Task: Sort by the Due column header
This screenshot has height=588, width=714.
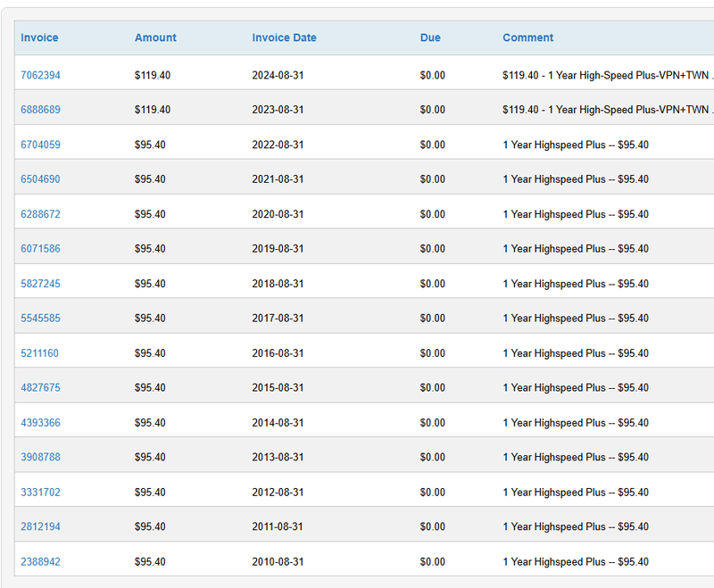Action: (430, 37)
